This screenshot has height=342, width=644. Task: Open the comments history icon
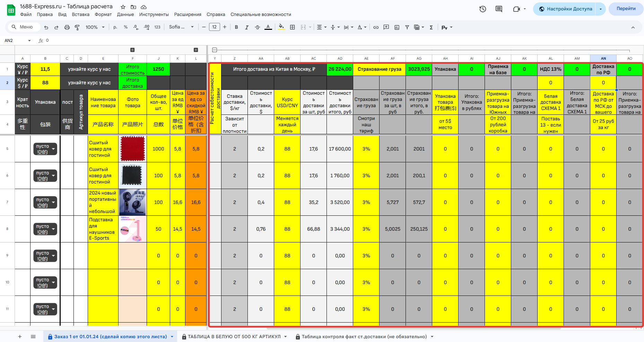(499, 9)
